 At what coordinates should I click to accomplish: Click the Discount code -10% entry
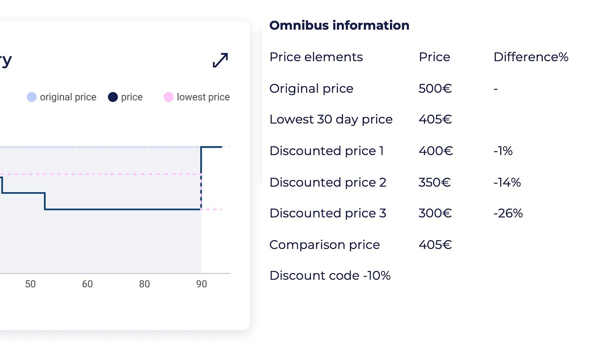pyautogui.click(x=330, y=276)
